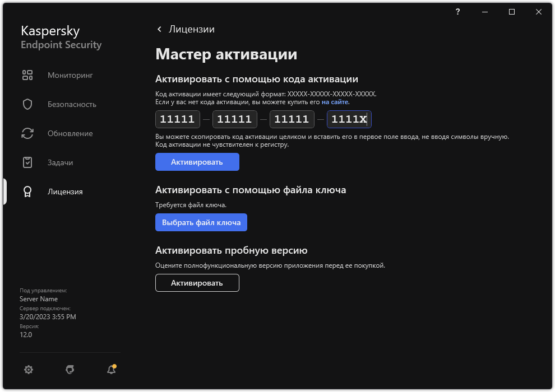Select the last code field containing 1111x

[349, 119]
